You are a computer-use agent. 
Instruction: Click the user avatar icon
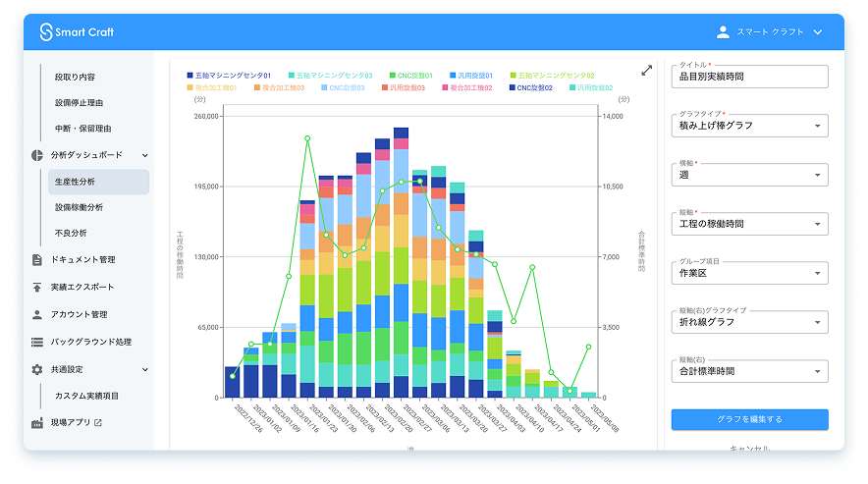click(x=723, y=32)
